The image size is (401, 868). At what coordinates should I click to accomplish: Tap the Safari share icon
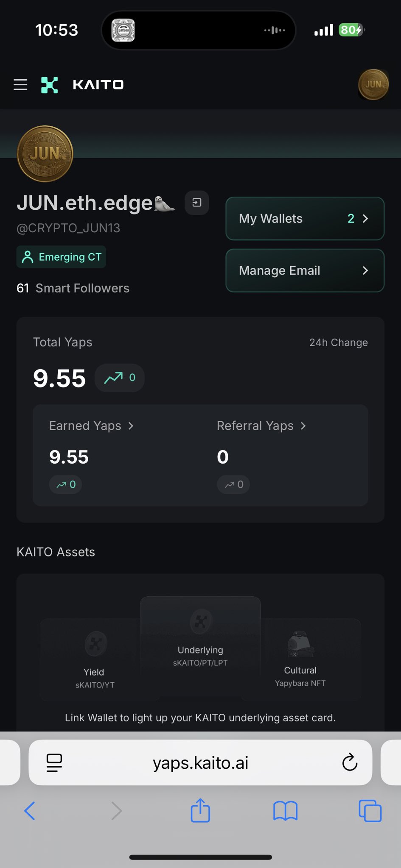[200, 810]
